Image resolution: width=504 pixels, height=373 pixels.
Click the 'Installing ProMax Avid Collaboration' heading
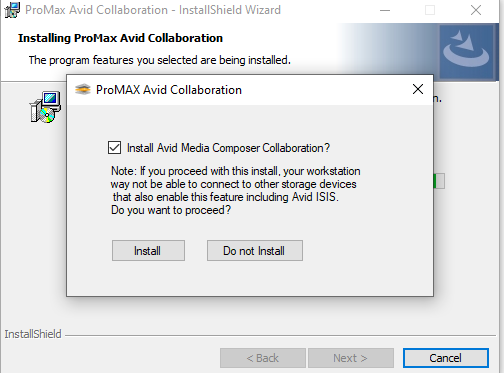pos(120,38)
